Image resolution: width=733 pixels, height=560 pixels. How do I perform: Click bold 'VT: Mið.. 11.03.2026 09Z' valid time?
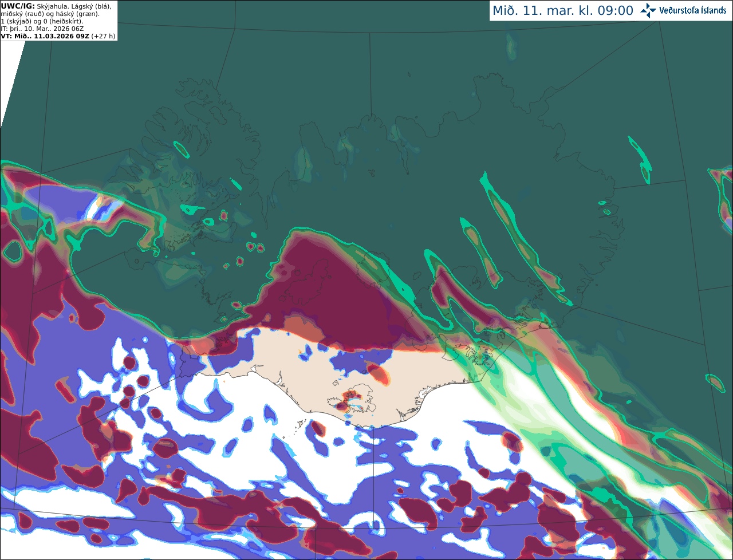pos(45,36)
